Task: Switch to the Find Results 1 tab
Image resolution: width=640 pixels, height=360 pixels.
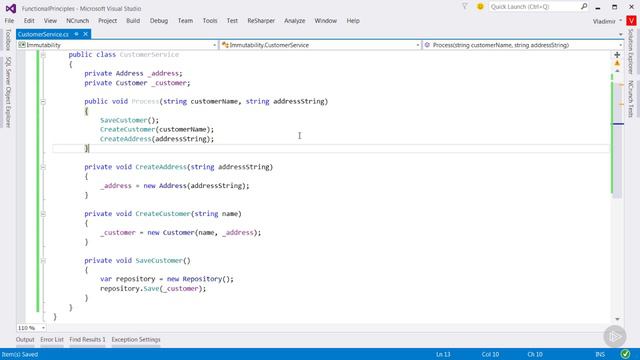Action: [87, 340]
